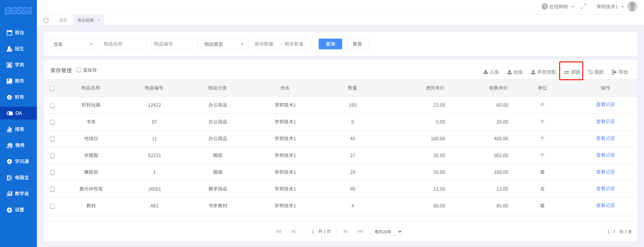This screenshot has width=644, height=247.
Task: Open the 物品类型 item type dropdown
Action: point(225,44)
